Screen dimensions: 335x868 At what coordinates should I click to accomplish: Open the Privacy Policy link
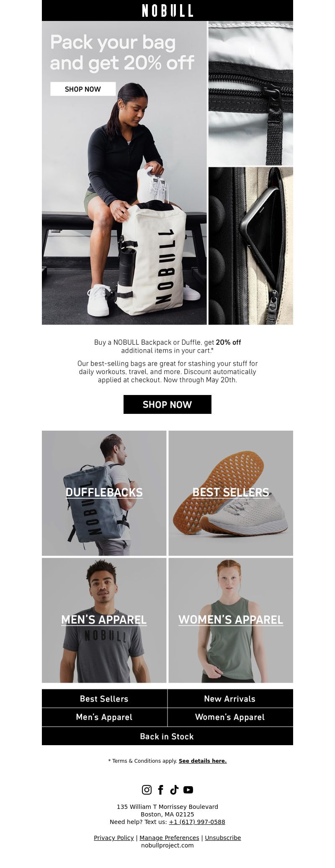pyautogui.click(x=114, y=838)
